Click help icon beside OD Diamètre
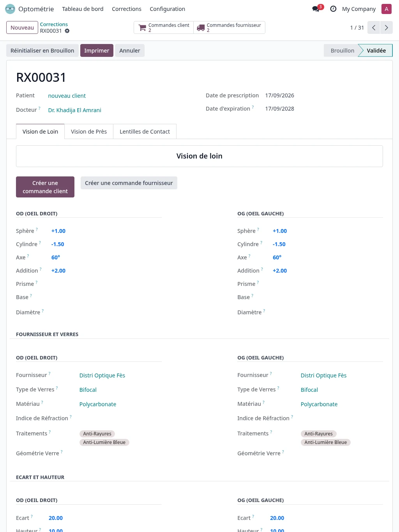399x532 pixels. (43, 311)
